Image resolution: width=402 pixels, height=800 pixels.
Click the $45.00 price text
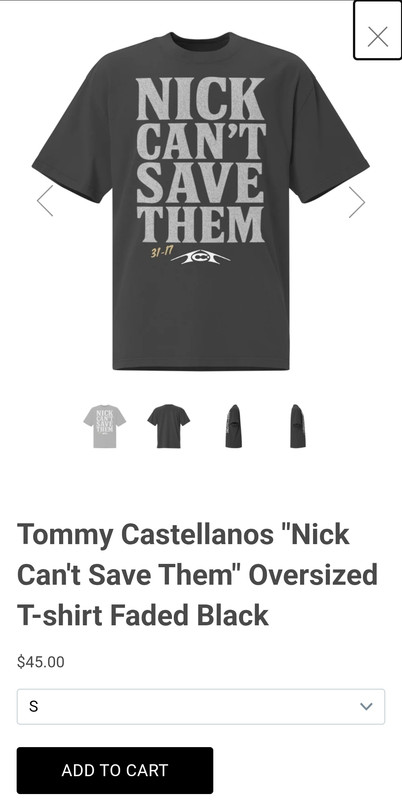click(x=41, y=662)
